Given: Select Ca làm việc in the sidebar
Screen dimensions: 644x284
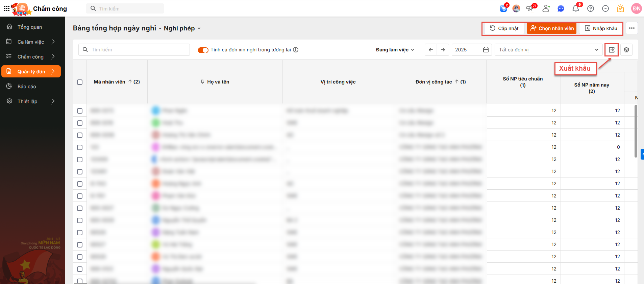Looking at the screenshot, I should coord(31,42).
